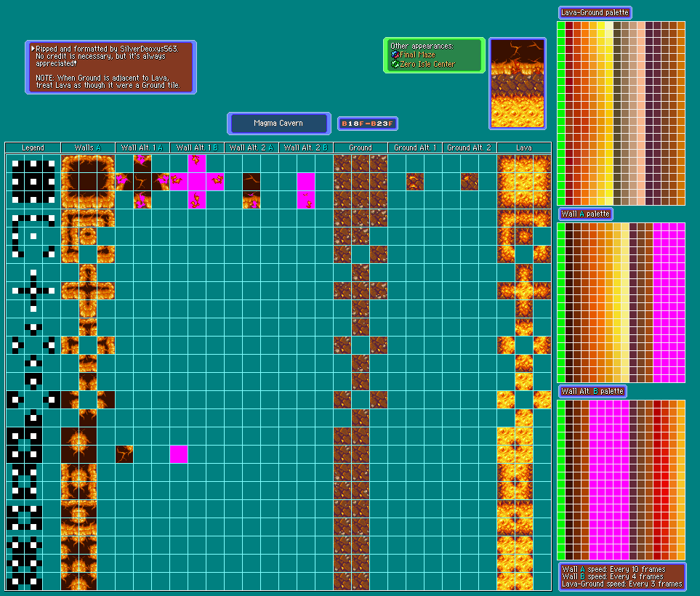Select the Wall Alt. 1 B column header
The width and height of the screenshot is (700, 596).
(x=197, y=148)
